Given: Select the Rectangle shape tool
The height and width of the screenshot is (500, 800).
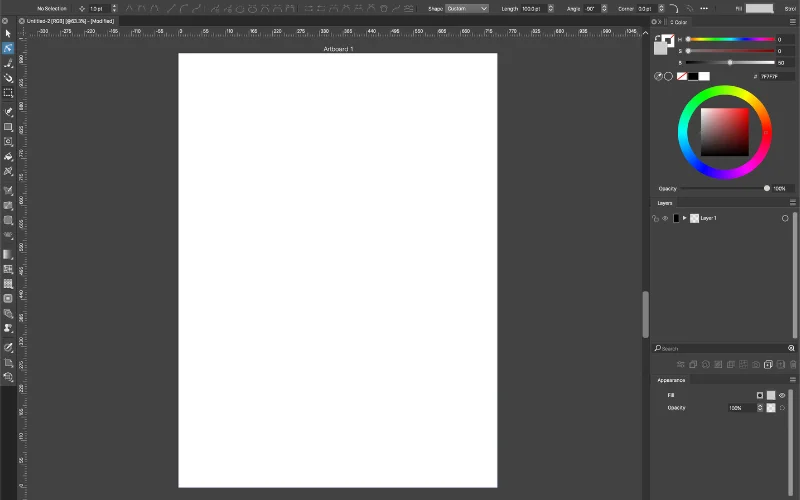Looking at the screenshot, I should 8,127.
